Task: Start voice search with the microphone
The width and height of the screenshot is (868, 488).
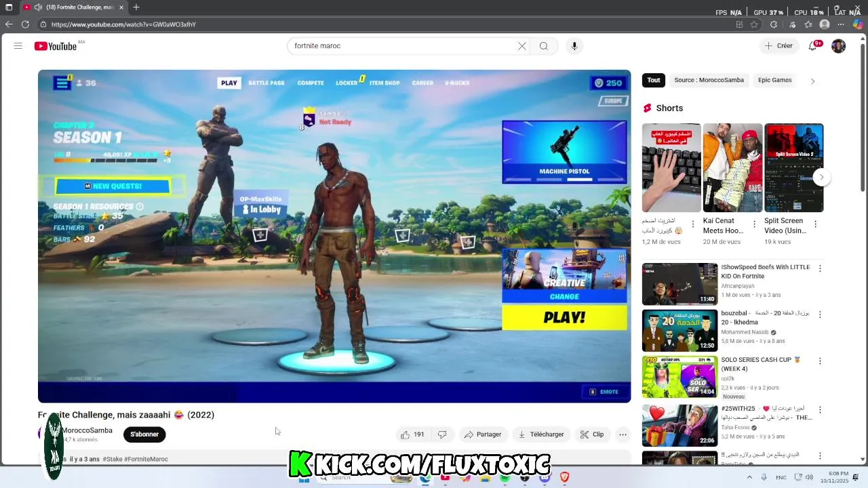Action: click(574, 46)
